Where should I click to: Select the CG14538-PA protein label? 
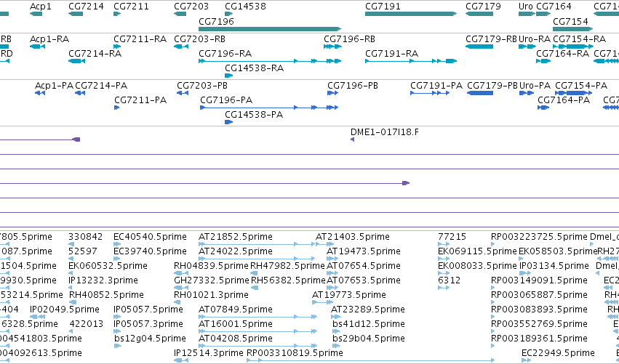[254, 114]
